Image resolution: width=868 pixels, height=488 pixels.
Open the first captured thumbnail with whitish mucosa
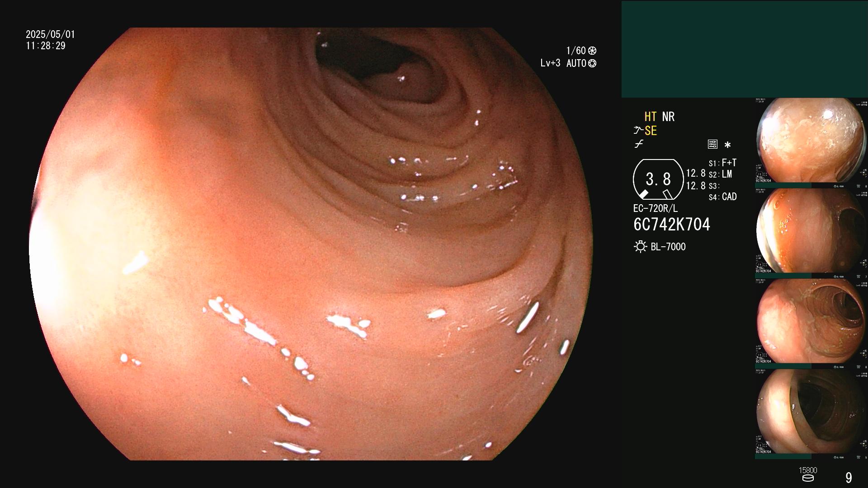click(811, 143)
